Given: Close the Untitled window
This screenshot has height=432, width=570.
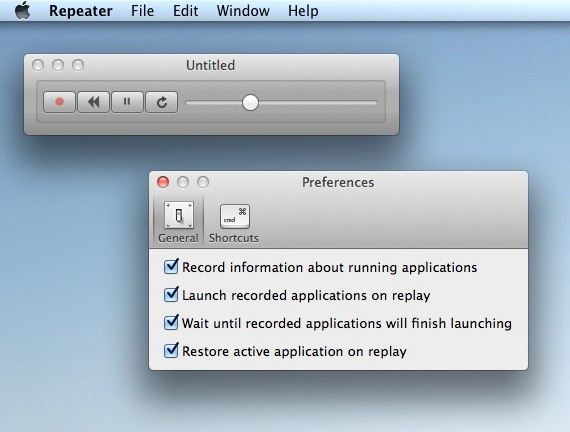Looking at the screenshot, I should pyautogui.click(x=38, y=65).
